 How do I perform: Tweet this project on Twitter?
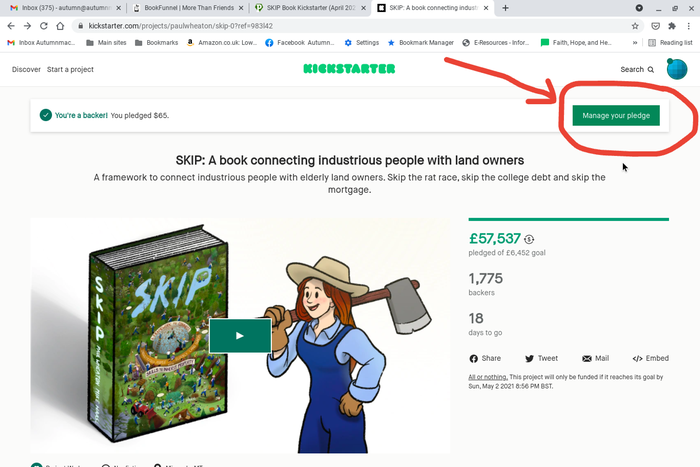pos(541,358)
